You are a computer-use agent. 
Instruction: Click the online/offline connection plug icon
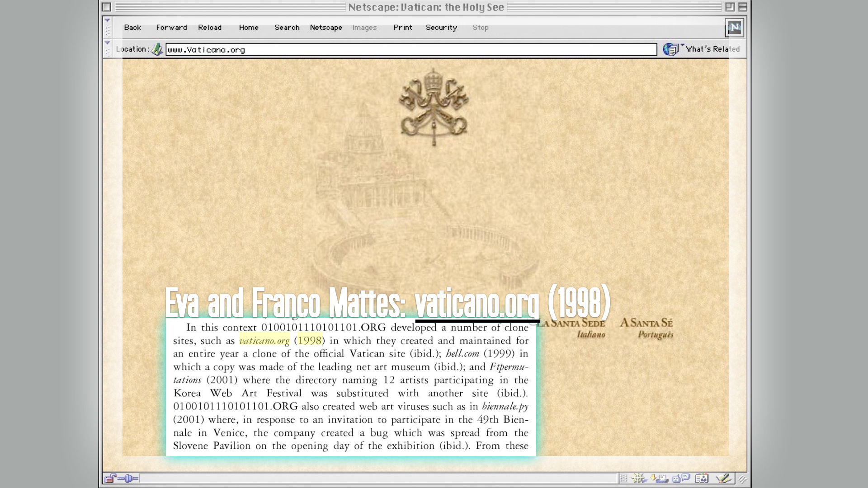128,478
